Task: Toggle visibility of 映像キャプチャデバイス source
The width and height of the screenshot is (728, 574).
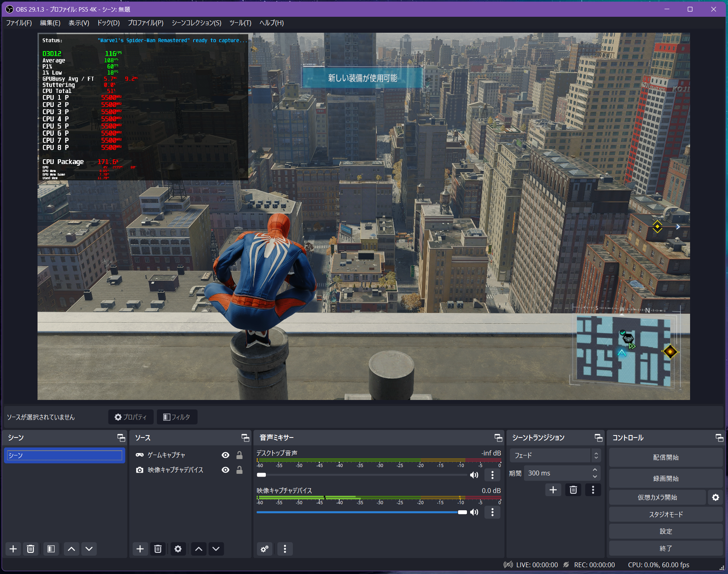Action: pos(226,470)
